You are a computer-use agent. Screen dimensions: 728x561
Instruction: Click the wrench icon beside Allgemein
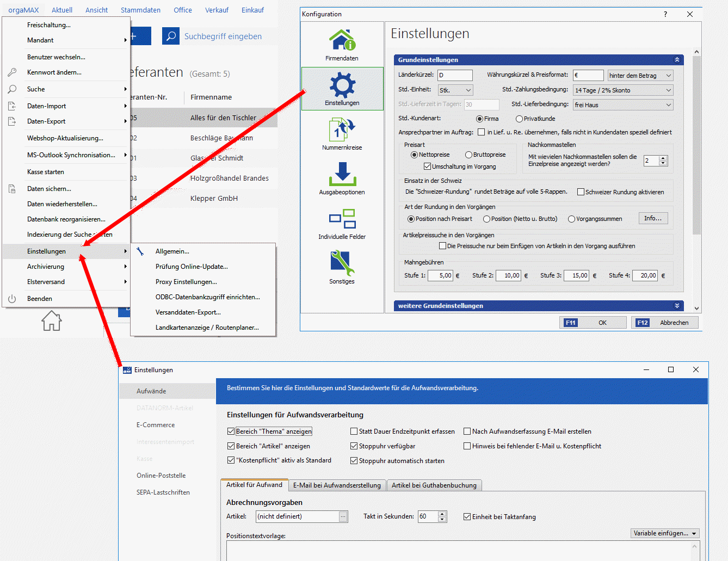pos(140,251)
